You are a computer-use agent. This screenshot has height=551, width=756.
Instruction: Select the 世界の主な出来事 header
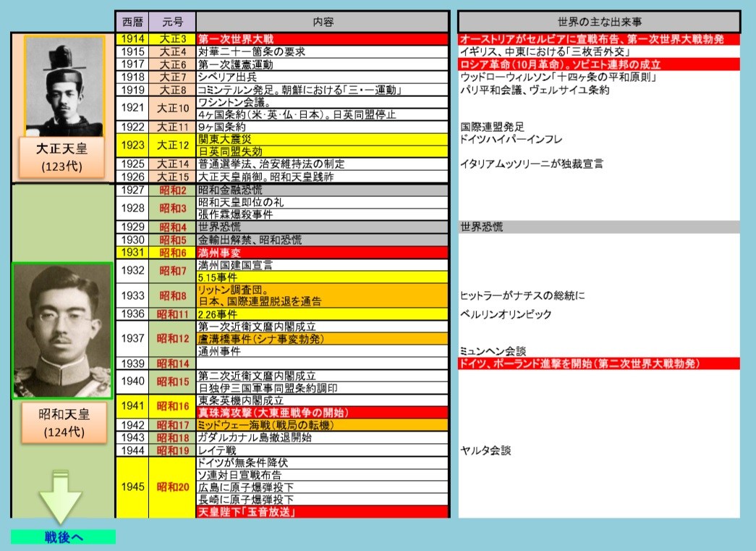point(599,22)
